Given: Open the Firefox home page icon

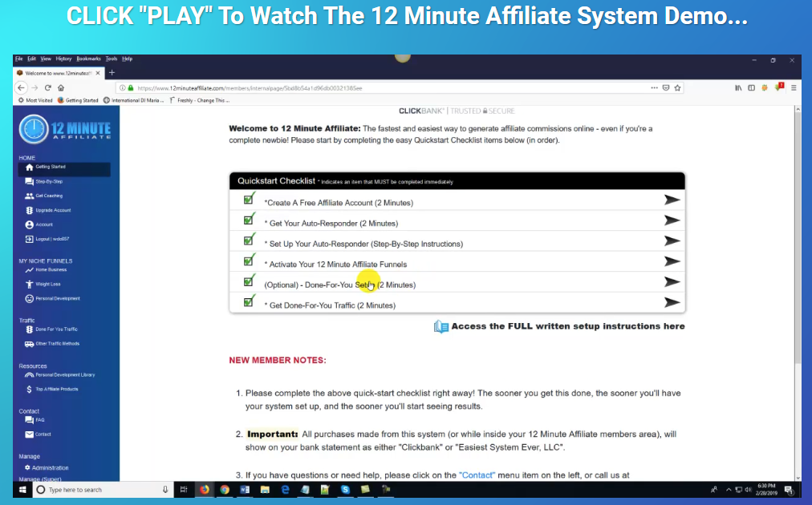Looking at the screenshot, I should (61, 88).
